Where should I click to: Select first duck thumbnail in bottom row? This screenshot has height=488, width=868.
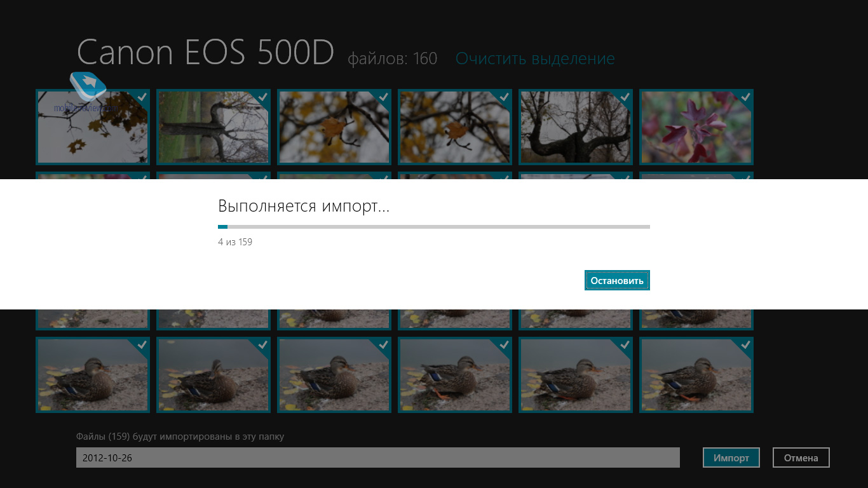[93, 375]
